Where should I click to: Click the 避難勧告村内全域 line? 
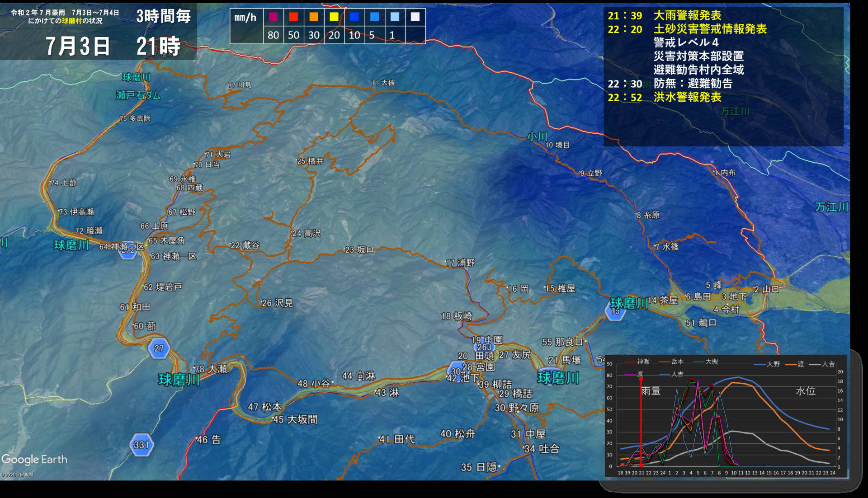tap(698, 70)
